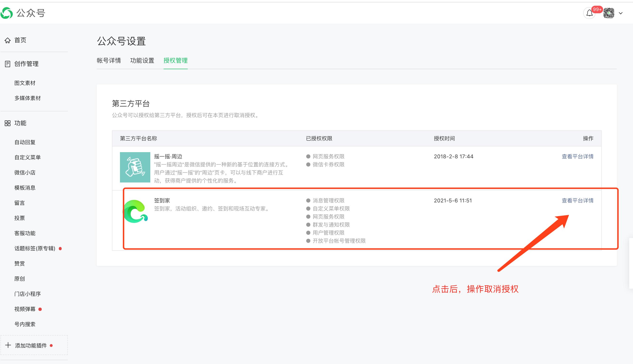
Task: Select 自动回复 menu item
Action: 25,142
